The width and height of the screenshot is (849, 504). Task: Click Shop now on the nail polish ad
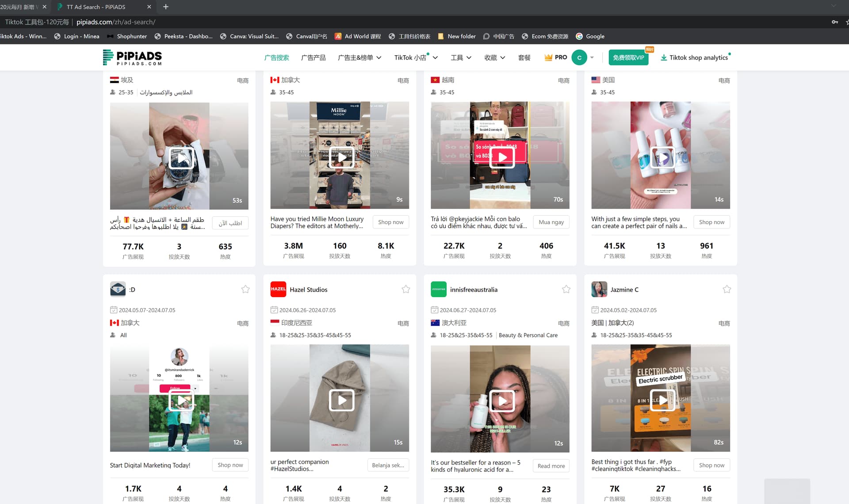click(711, 222)
